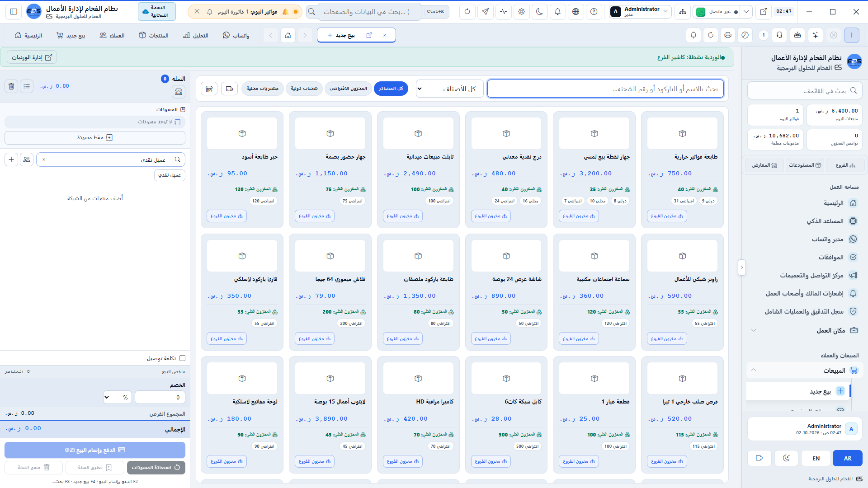Select the store filter icon
This screenshot has height=488, width=868.
click(209, 89)
